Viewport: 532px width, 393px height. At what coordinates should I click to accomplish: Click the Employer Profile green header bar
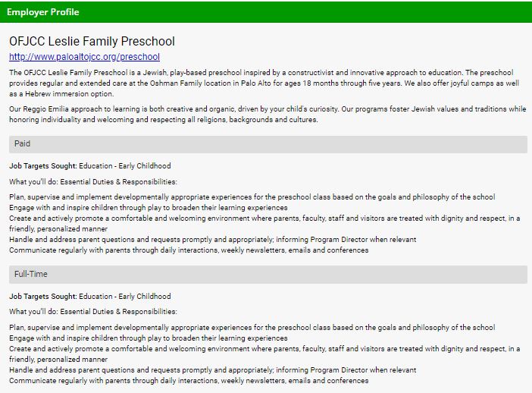pyautogui.click(x=265, y=12)
